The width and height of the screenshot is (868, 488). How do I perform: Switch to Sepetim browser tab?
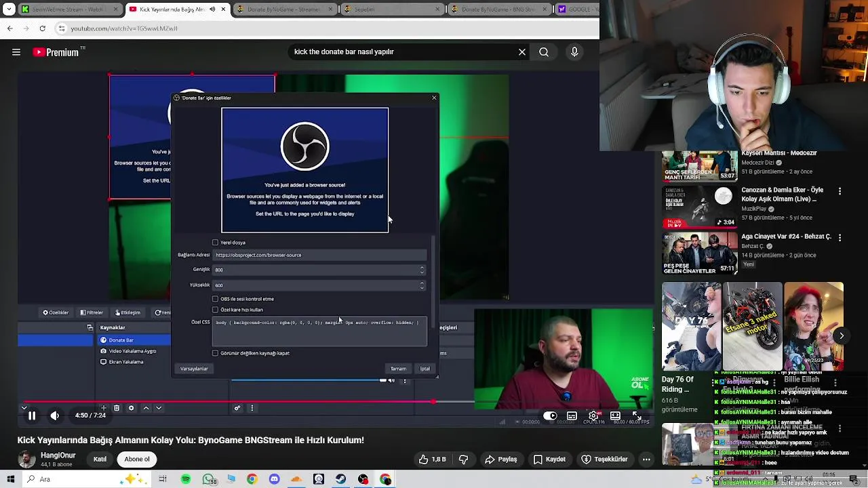pos(392,9)
